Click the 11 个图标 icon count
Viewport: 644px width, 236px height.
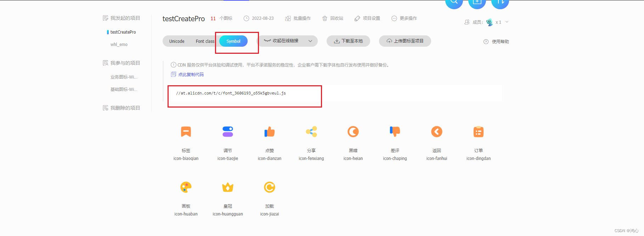[x=221, y=18]
